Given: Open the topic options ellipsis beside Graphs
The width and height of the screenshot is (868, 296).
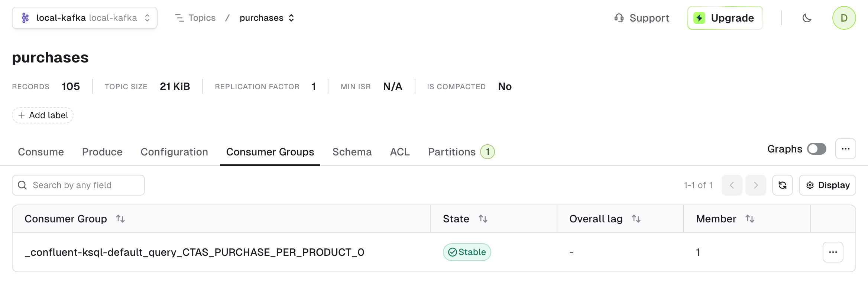Looking at the screenshot, I should [846, 149].
